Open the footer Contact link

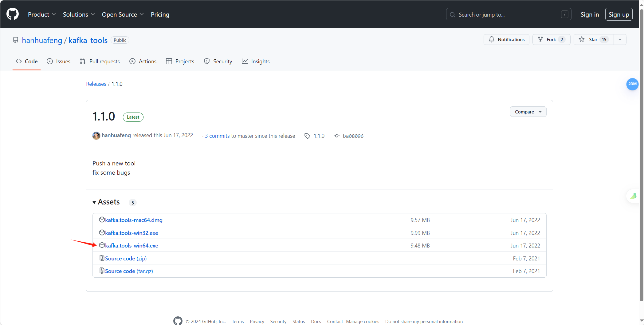[x=335, y=321]
